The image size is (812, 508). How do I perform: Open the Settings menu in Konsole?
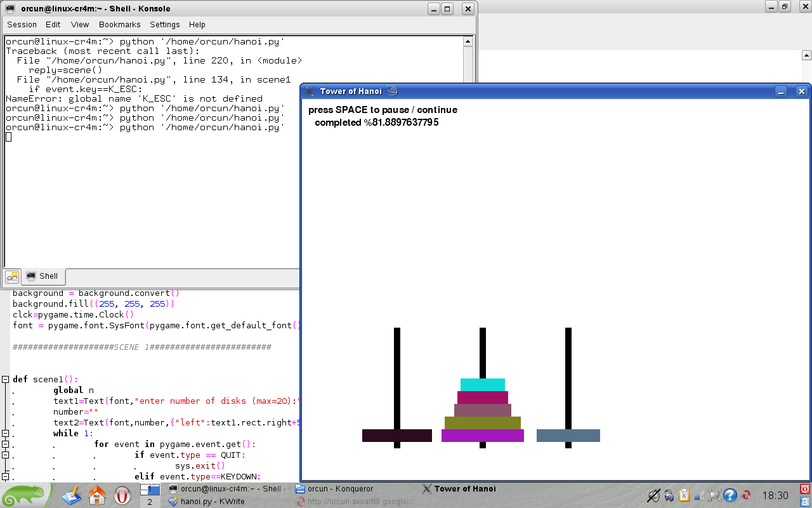pos(165,25)
